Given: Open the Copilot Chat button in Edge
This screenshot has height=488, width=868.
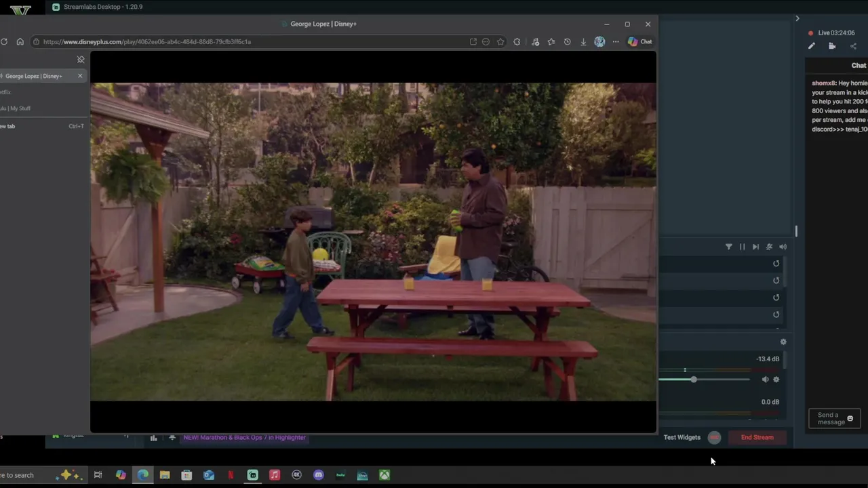Looking at the screenshot, I should pos(639,41).
